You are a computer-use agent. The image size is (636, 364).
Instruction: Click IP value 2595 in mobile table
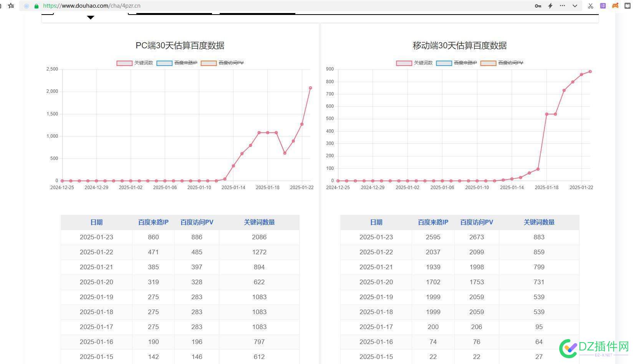point(433,237)
